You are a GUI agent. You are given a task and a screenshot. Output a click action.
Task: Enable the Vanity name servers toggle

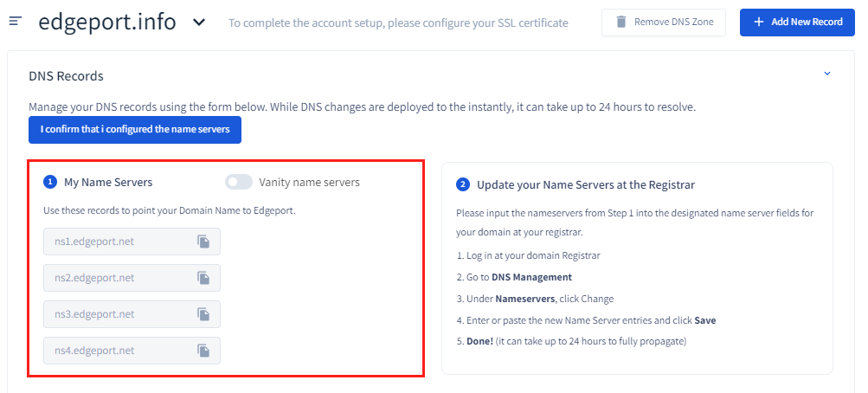(238, 183)
